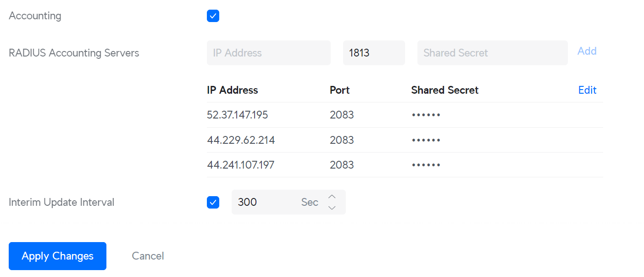Viewport: 644px width, 277px height.
Task: Increase interim interval with up arrow
Action: pos(332,197)
